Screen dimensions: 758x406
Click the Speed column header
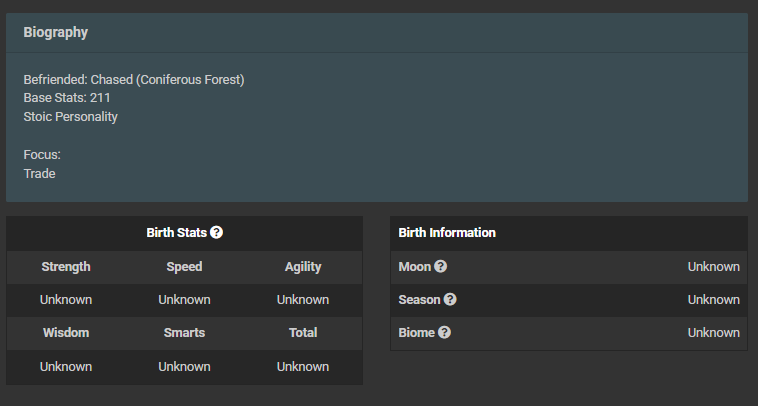click(184, 267)
